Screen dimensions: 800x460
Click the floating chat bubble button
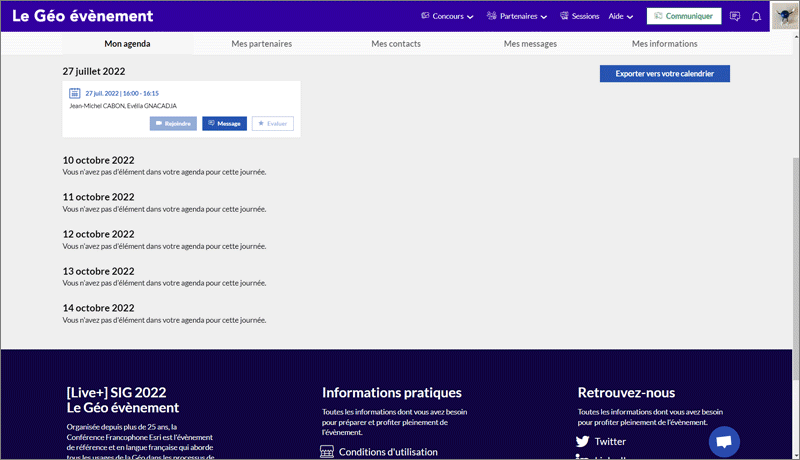[x=724, y=441]
